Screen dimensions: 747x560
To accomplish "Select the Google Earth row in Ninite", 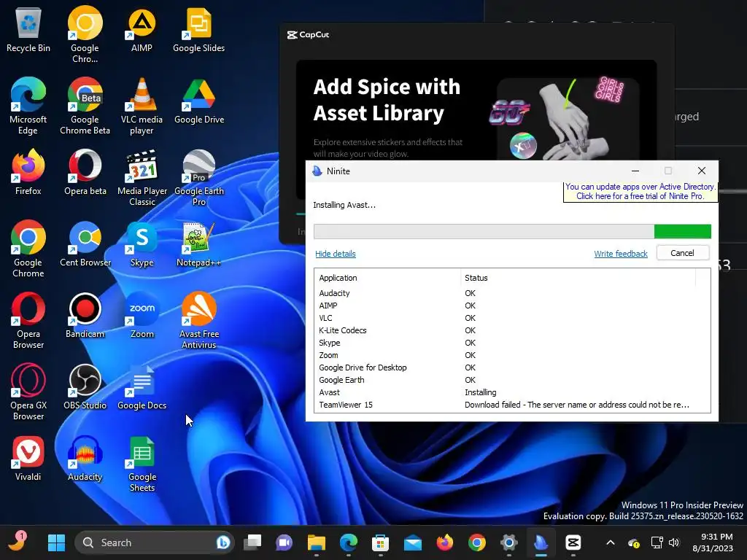I will click(x=512, y=380).
